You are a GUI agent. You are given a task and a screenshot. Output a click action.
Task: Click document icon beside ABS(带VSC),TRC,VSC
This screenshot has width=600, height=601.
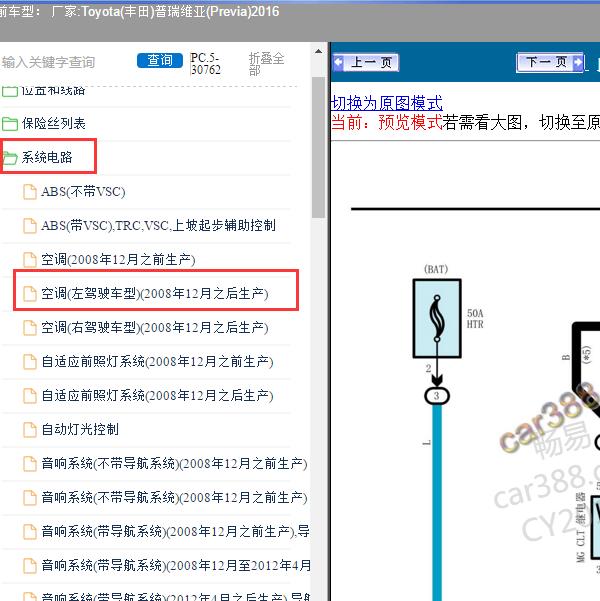pyautogui.click(x=30, y=226)
